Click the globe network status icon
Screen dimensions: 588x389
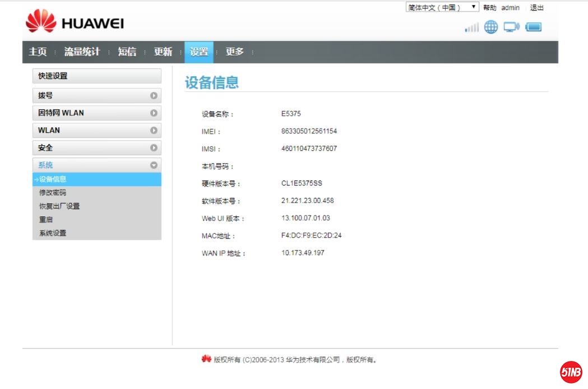point(491,27)
